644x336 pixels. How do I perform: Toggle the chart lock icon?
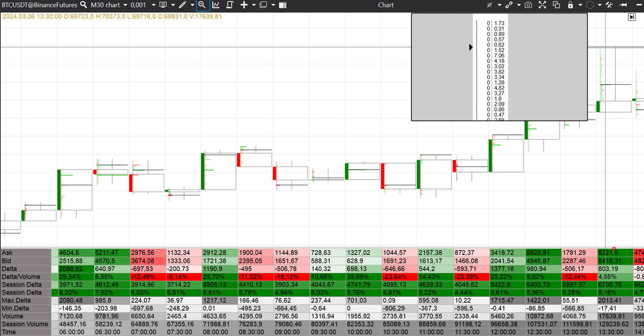(x=570, y=5)
